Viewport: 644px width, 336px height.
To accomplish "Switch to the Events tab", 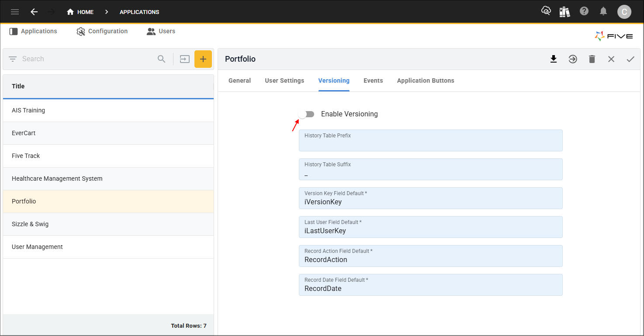I will 373,80.
